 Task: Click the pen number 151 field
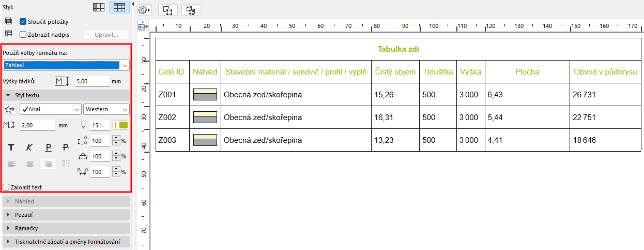coord(100,125)
